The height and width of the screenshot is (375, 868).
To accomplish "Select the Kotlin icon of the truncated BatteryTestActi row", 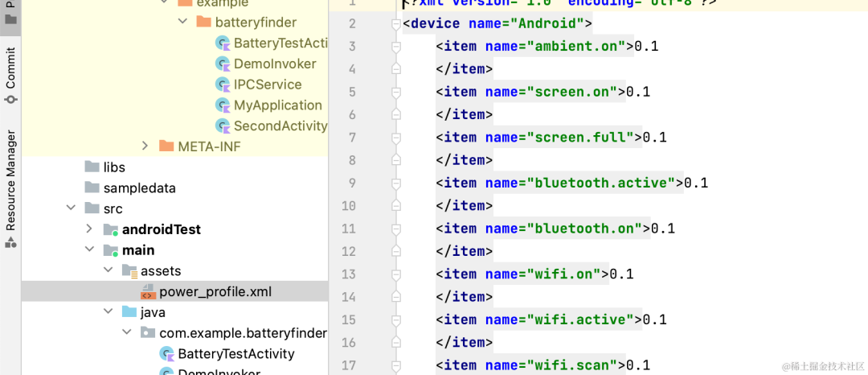I will (x=223, y=43).
